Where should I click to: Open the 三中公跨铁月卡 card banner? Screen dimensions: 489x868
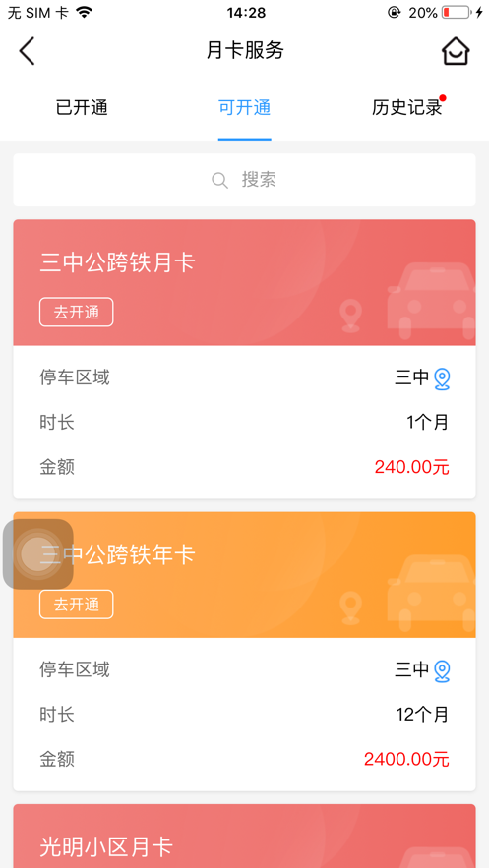tap(244, 283)
